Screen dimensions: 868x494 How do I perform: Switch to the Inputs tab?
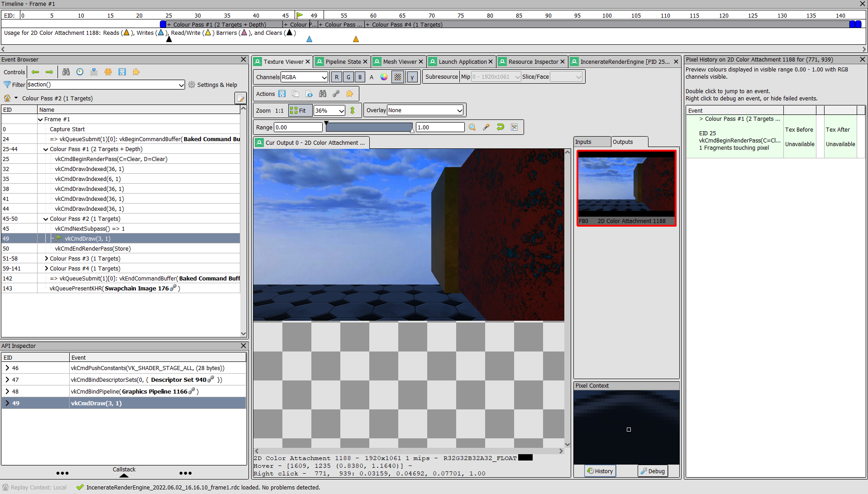592,142
